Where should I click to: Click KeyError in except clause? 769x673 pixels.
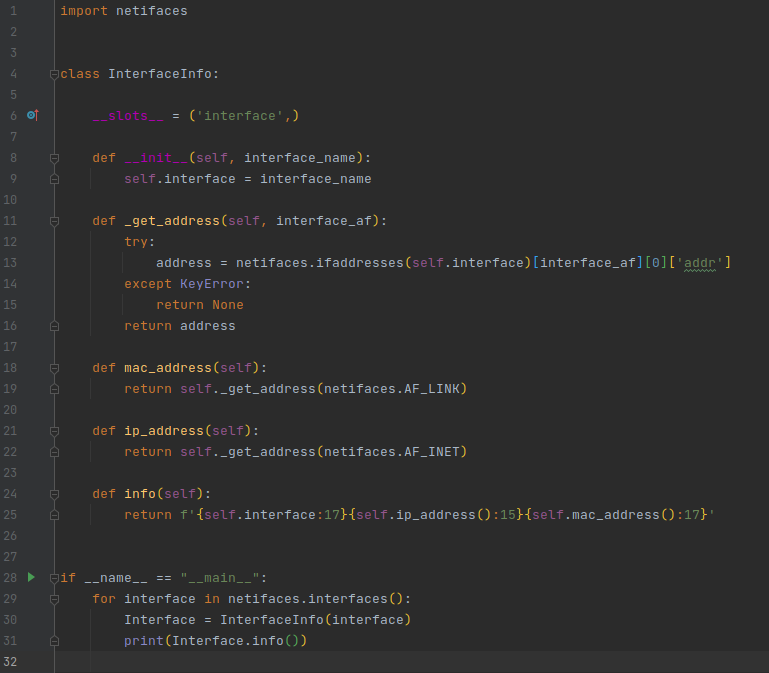pos(212,284)
